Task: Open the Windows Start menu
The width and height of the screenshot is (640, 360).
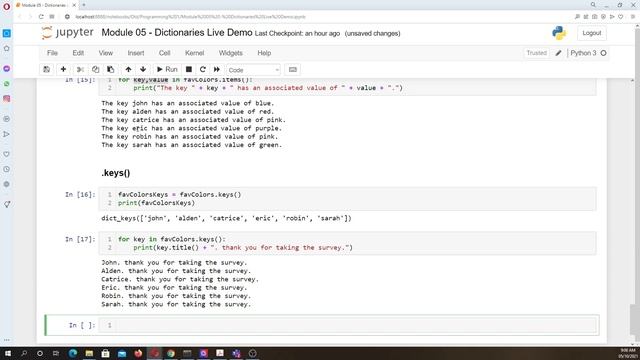Action: [8, 353]
